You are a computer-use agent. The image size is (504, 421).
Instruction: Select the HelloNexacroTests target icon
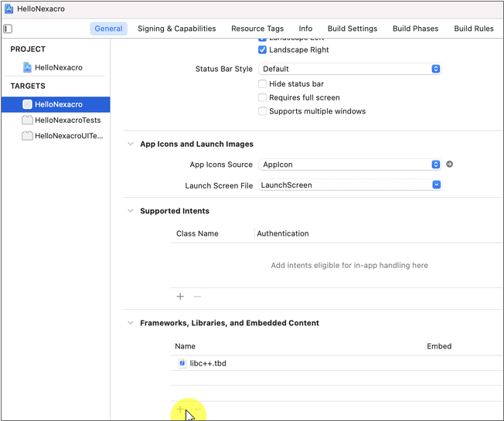coord(28,121)
